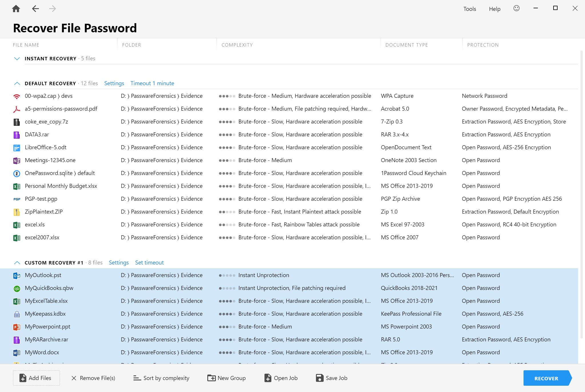This screenshot has height=392, width=585.
Task: Click the document icon of LibreOffice-5.odt
Action: click(17, 148)
